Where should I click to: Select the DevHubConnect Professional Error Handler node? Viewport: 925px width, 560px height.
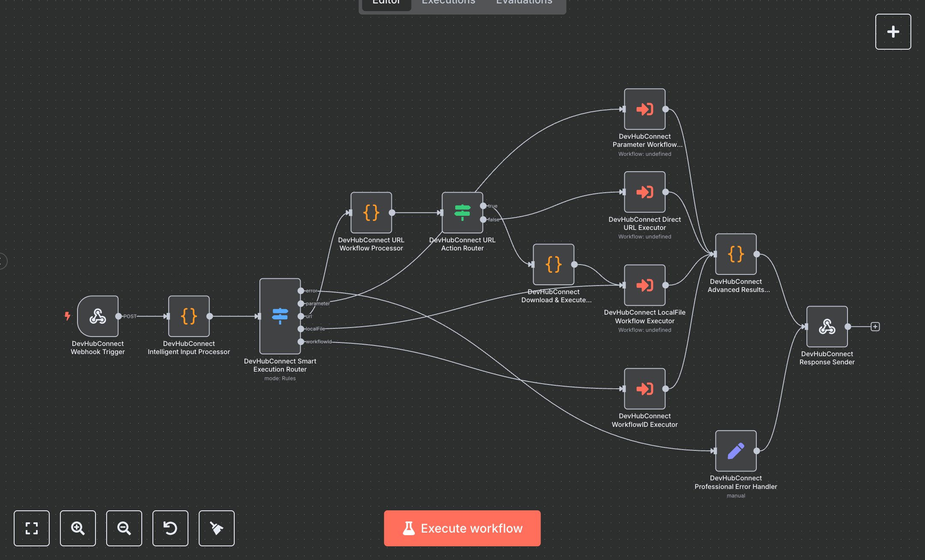coord(735,450)
